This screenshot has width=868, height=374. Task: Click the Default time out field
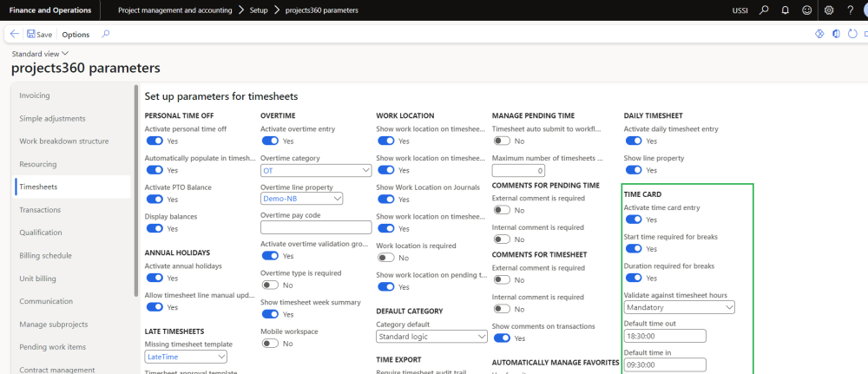point(664,336)
